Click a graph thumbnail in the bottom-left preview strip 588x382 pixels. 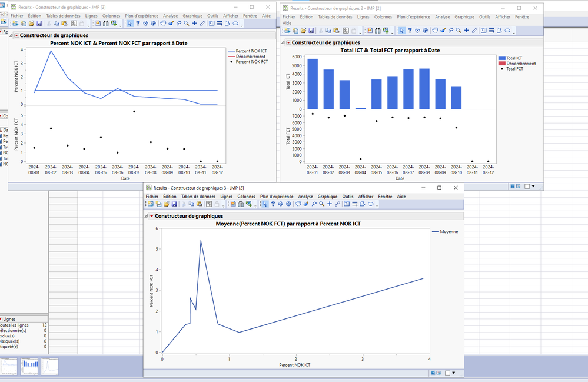point(29,367)
